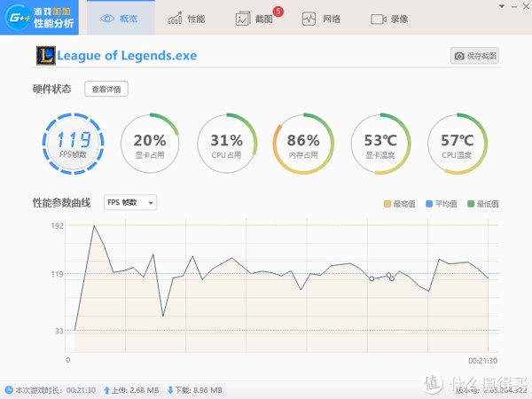
Task: Click the 57℃ CPU温度 gauge
Action: pyautogui.click(x=457, y=144)
